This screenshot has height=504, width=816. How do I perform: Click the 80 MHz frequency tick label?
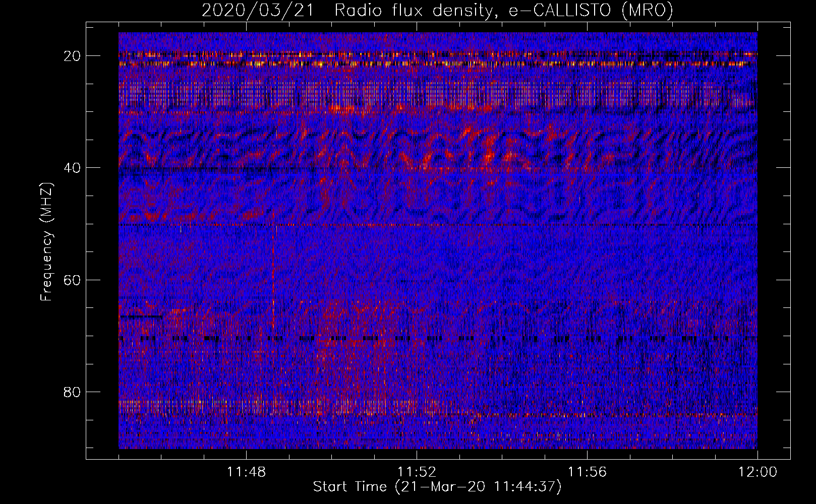click(x=73, y=392)
